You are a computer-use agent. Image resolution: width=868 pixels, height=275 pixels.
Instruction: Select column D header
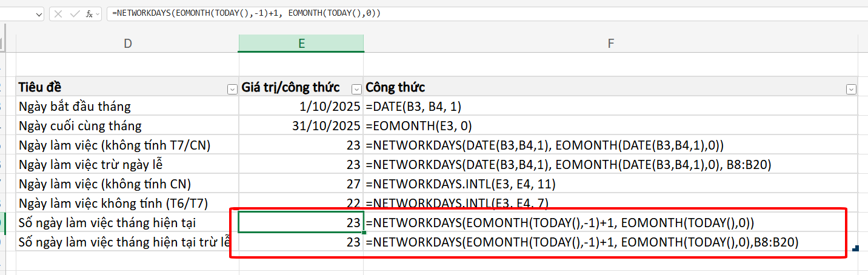point(127,43)
